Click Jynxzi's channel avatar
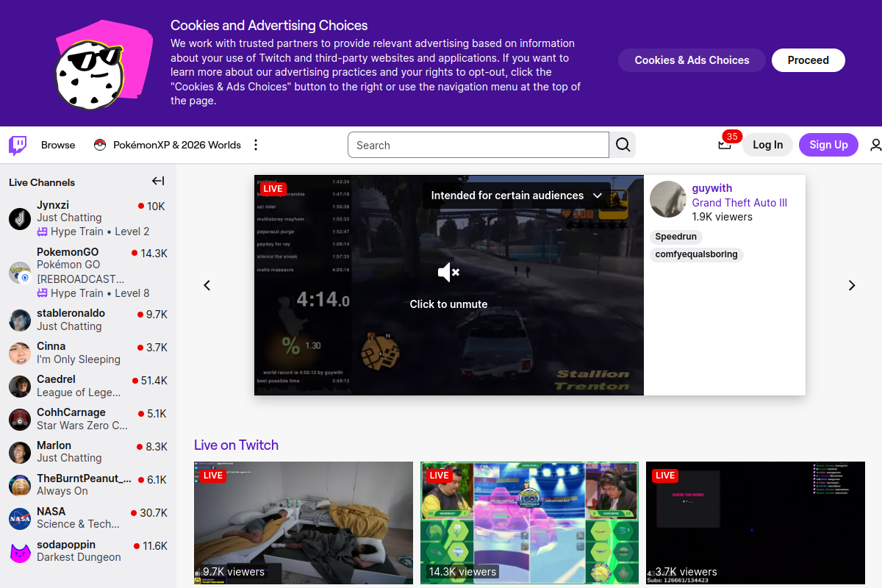The width and height of the screenshot is (882, 588). 20,218
